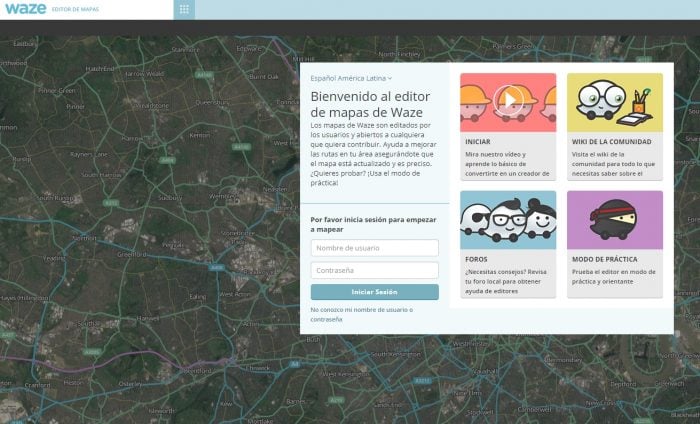700x424 pixels.
Task: Open the WIKI DE LA COMUNIDAD title
Action: tap(610, 142)
